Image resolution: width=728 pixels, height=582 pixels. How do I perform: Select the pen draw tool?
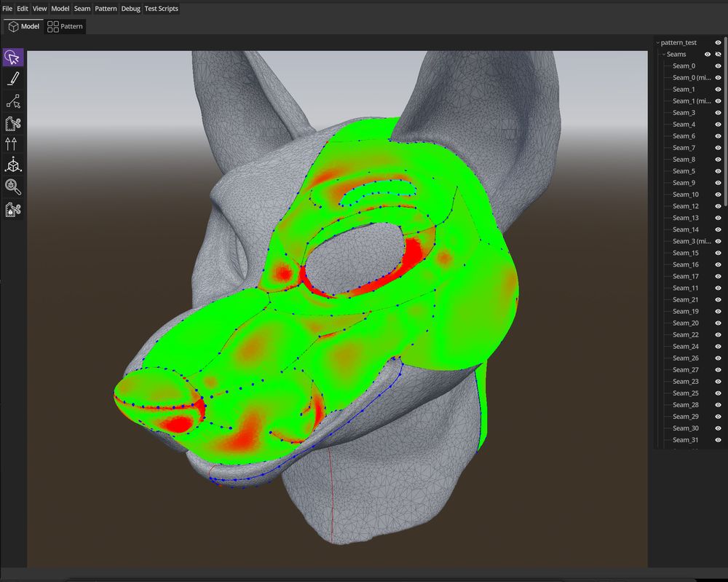tap(13, 79)
